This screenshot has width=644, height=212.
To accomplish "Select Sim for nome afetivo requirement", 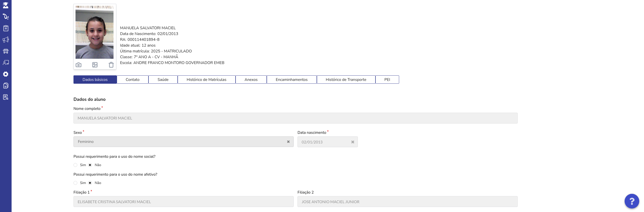I will pyautogui.click(x=75, y=183).
